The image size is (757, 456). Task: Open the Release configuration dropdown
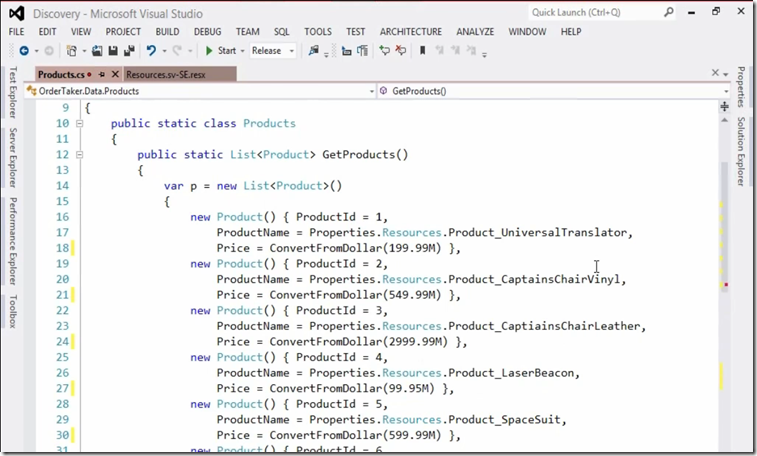click(292, 51)
